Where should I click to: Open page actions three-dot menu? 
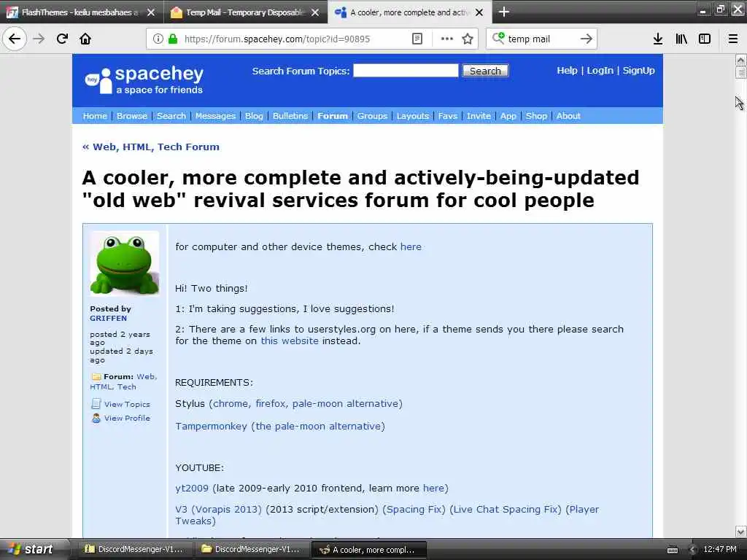446,39
